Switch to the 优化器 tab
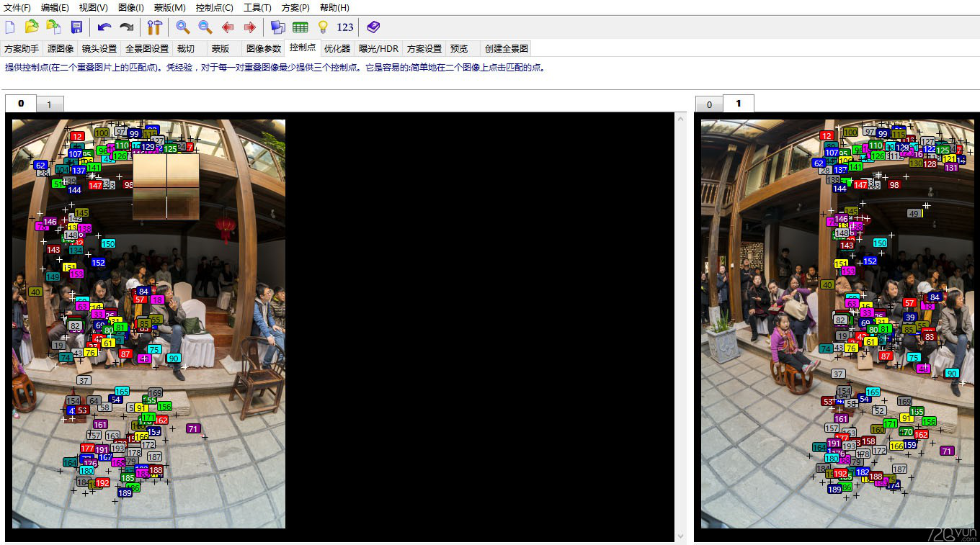Screen dimensions: 980x545 [337, 49]
